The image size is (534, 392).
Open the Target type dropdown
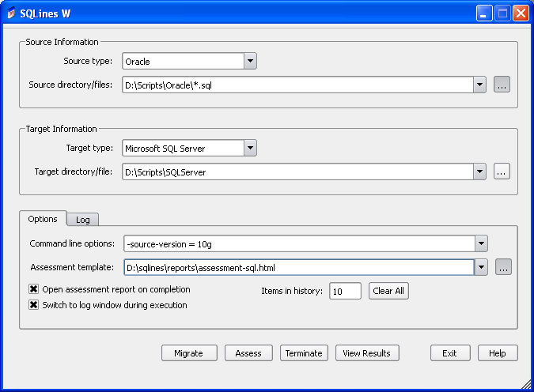tap(250, 147)
